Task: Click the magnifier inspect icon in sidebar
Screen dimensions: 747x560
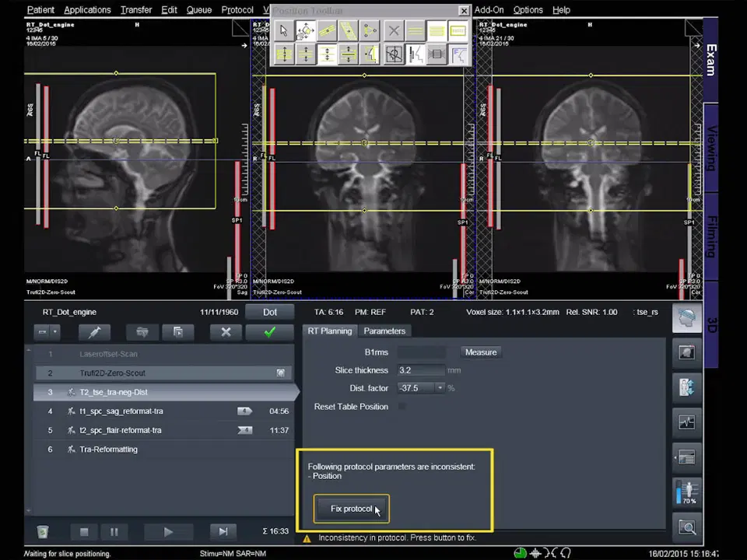Action: tap(686, 528)
